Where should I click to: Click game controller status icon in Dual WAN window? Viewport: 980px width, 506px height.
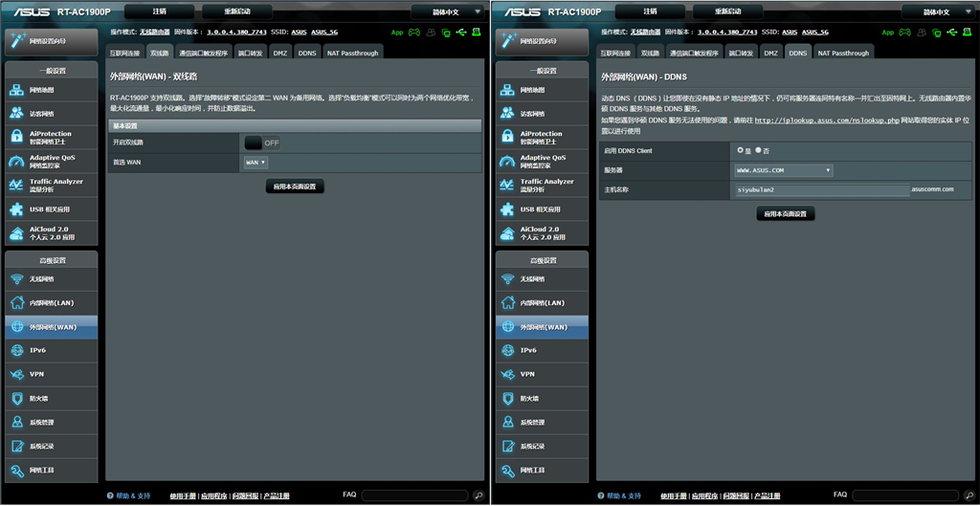tap(414, 32)
